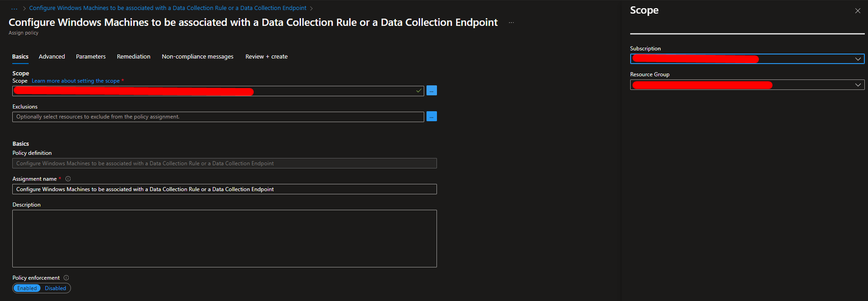Jump to the Review + create tab

pyautogui.click(x=266, y=57)
